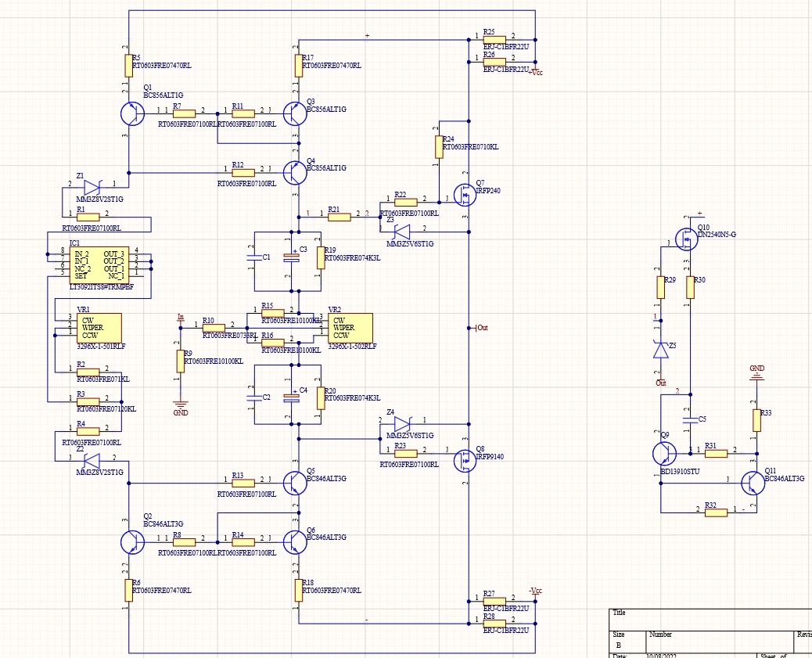The image size is (812, 658).
Task: Click the Q10 DN2540N5-G MOSFET symbol
Action: (687, 239)
